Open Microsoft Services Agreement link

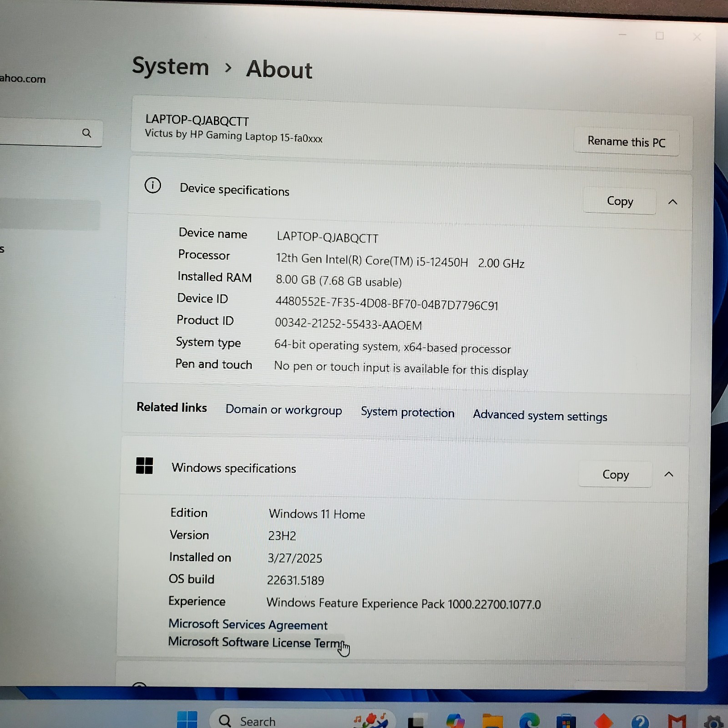point(248,624)
